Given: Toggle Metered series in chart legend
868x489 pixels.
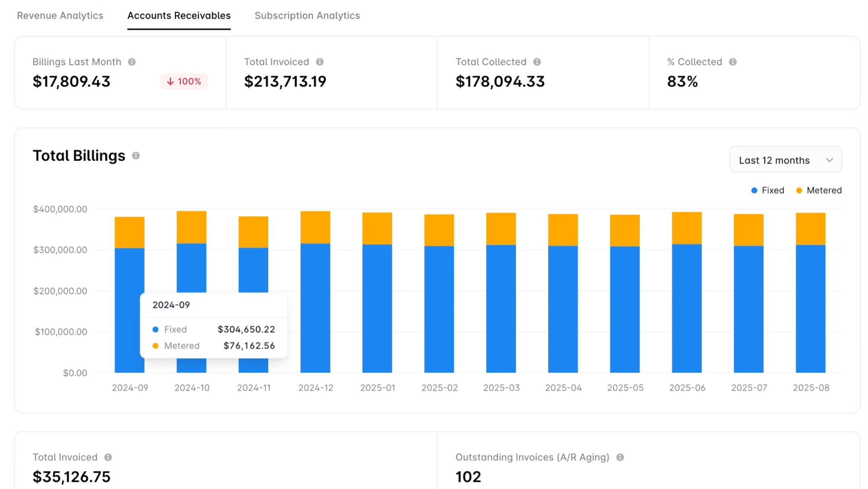Looking at the screenshot, I should pyautogui.click(x=819, y=191).
